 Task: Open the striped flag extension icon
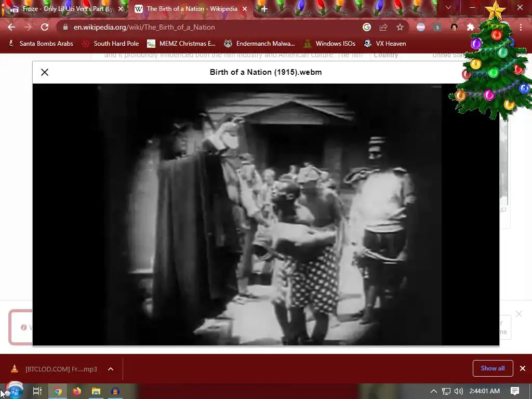point(421,27)
